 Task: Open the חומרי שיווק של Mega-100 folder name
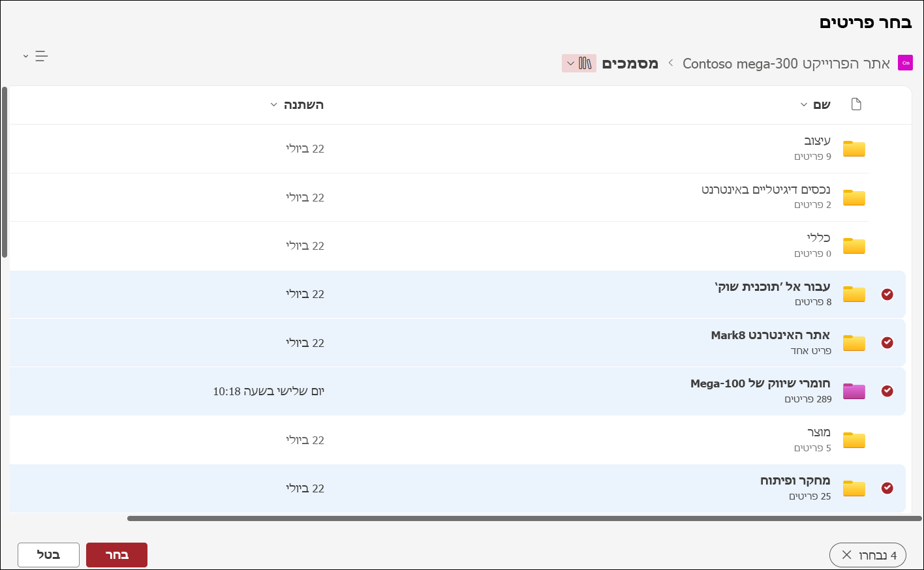(761, 383)
